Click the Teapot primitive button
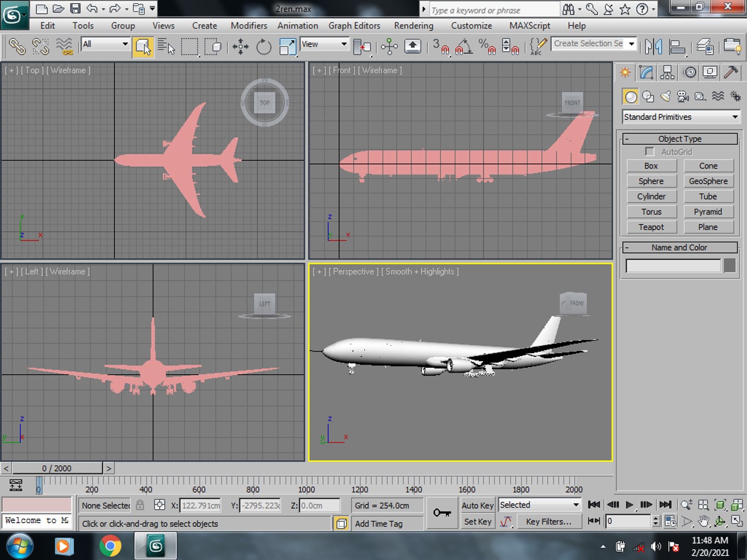The image size is (747, 560). click(x=651, y=227)
